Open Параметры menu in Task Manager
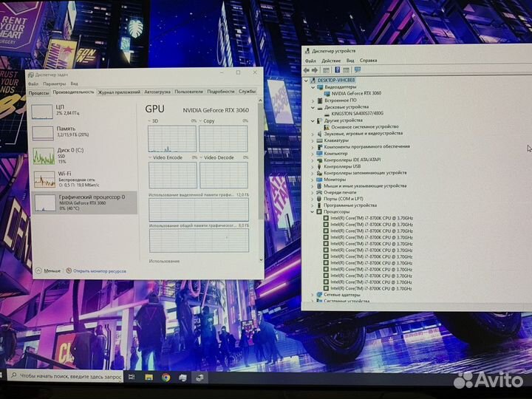Image resolution: width=532 pixels, height=399 pixels. click(x=54, y=83)
